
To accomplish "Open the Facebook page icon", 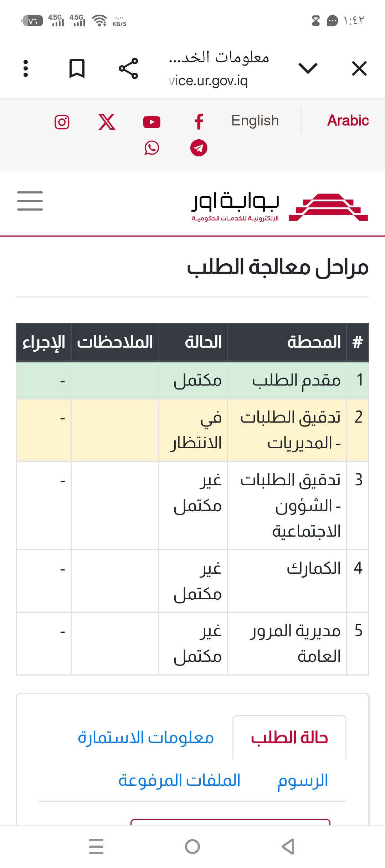I will click(x=199, y=122).
